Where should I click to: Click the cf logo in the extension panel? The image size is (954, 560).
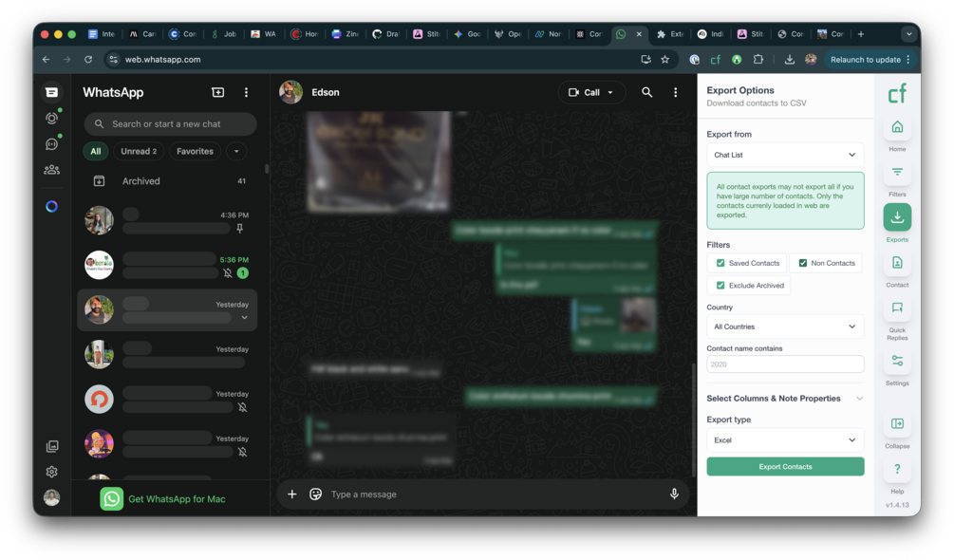pyautogui.click(x=897, y=94)
